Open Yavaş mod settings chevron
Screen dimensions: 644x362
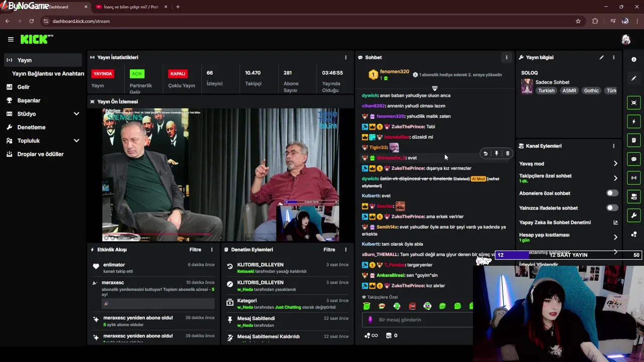[x=615, y=164]
